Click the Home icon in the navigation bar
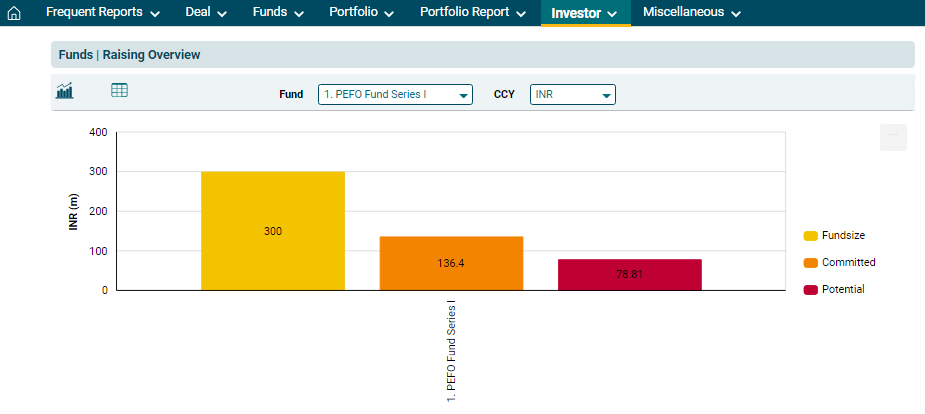This screenshot has width=925, height=414. coord(14,14)
